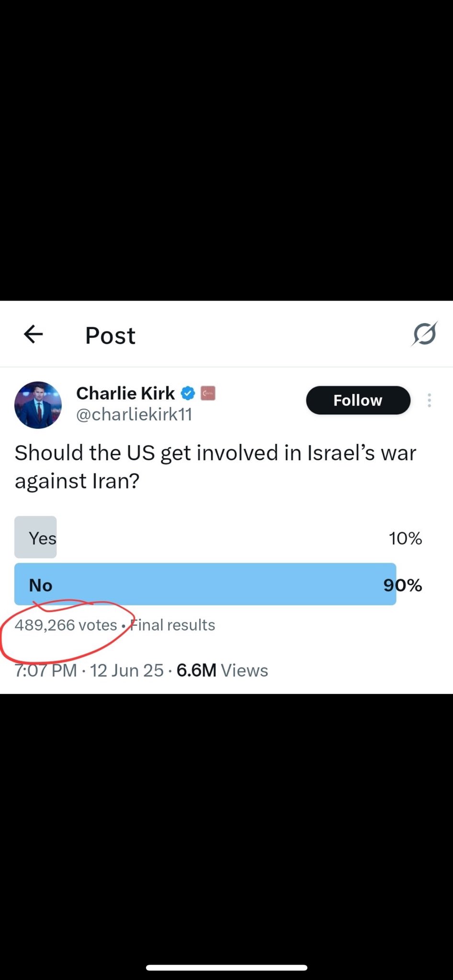Tap the poll question text
This screenshot has height=980, width=453.
(215, 467)
